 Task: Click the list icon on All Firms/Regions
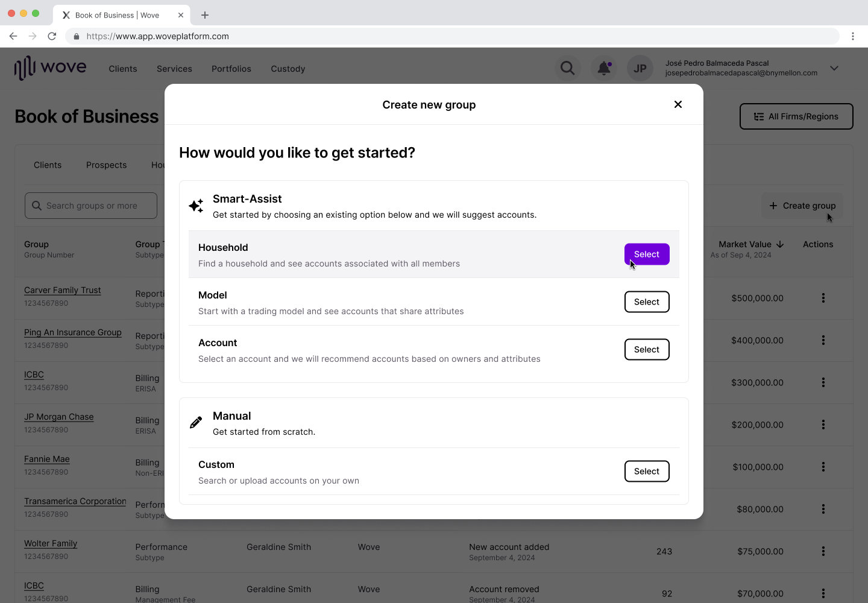coord(759,116)
